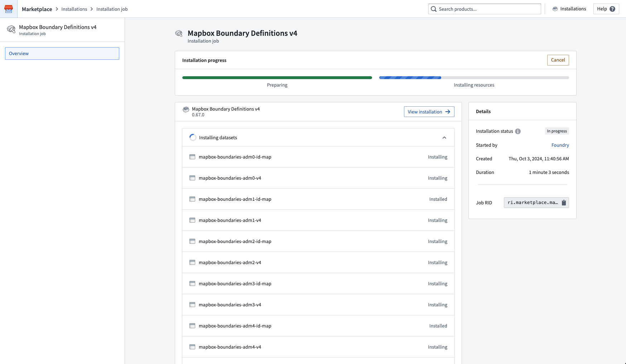Click dataset icon for mapbox-boundaries-adm4-id-map
626x364 pixels.
(192, 326)
